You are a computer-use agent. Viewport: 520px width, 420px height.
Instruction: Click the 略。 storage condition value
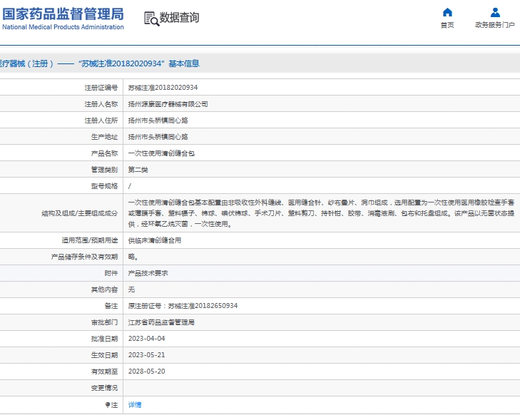(133, 257)
